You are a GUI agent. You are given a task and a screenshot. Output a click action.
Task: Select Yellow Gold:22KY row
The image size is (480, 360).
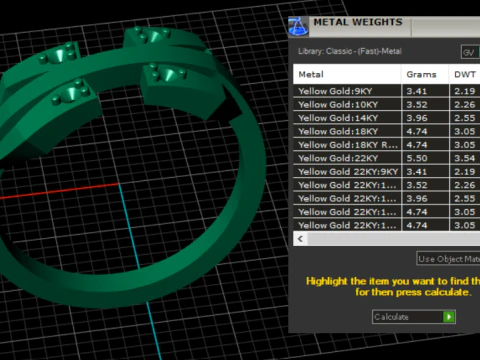[x=387, y=158]
